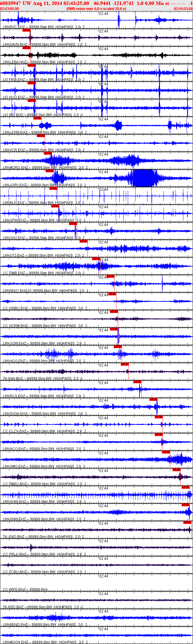
Task: Select the 02:44 tick label above PRLK trace
Action: (104, 541)
